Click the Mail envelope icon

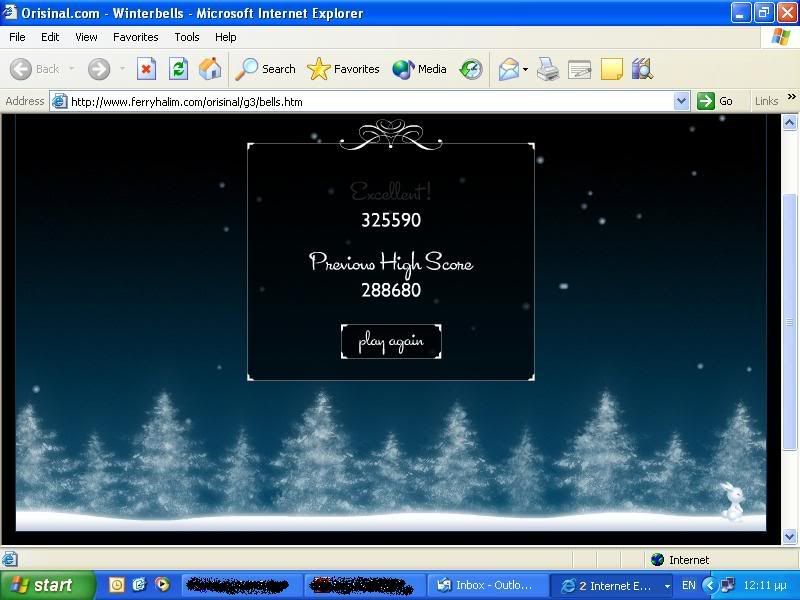tap(509, 69)
